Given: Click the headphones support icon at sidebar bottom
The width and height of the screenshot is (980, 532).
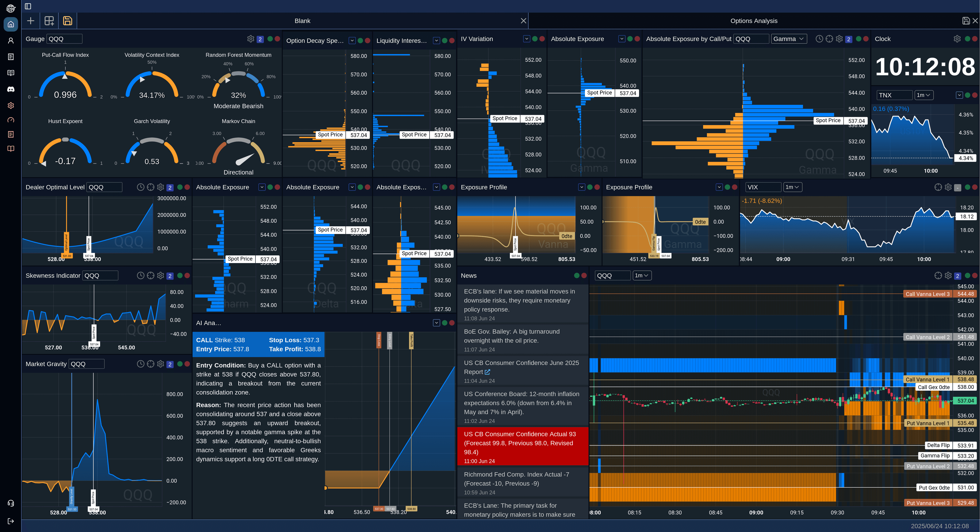Looking at the screenshot, I should [x=10, y=503].
